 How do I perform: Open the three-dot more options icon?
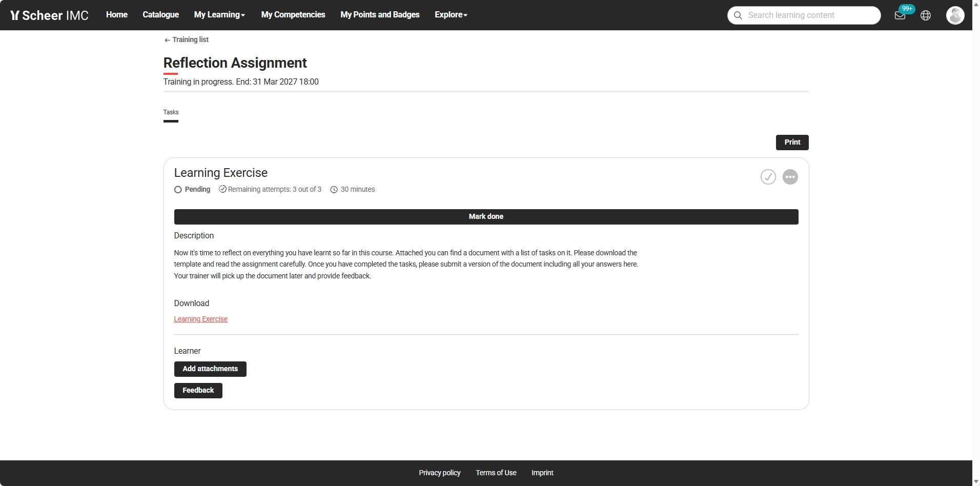790,177
